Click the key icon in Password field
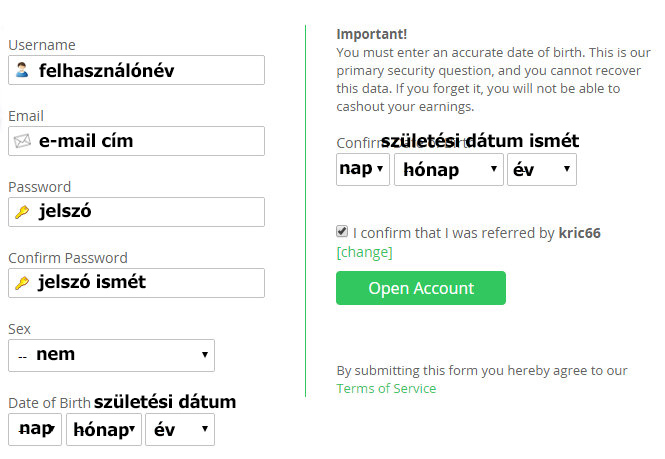 coord(22,212)
